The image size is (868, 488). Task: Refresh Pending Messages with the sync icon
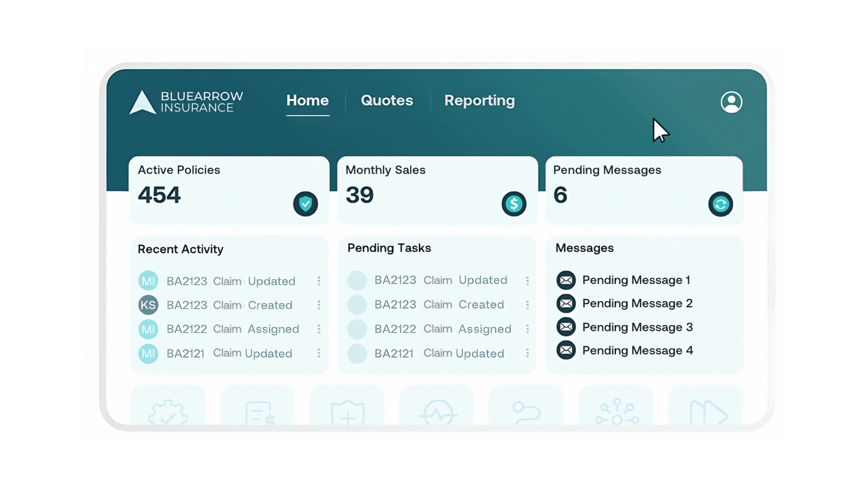(x=721, y=204)
